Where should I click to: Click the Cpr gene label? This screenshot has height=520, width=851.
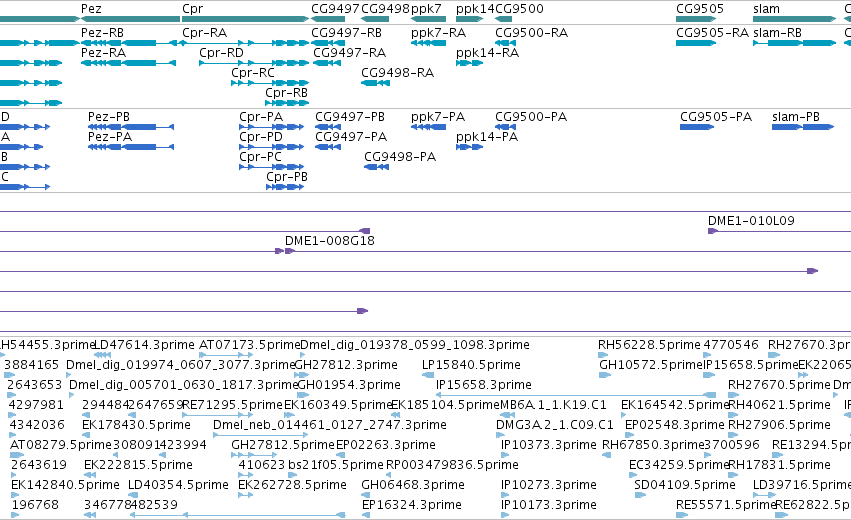[192, 9]
